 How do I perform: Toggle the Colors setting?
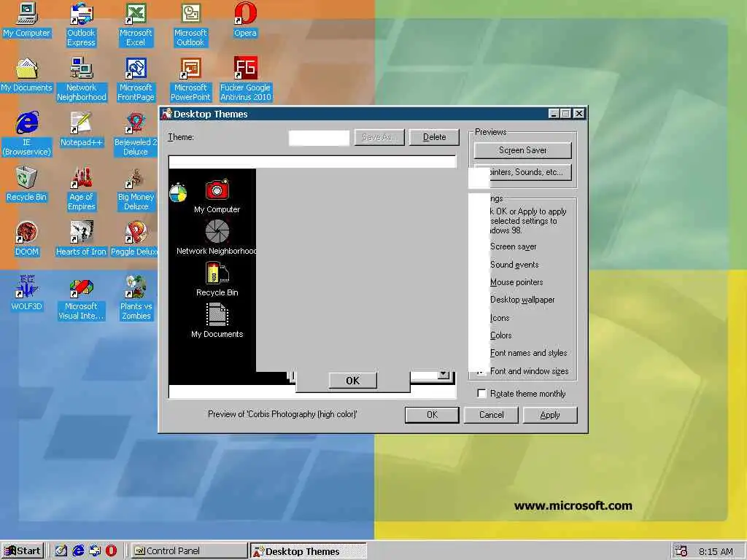(500, 335)
